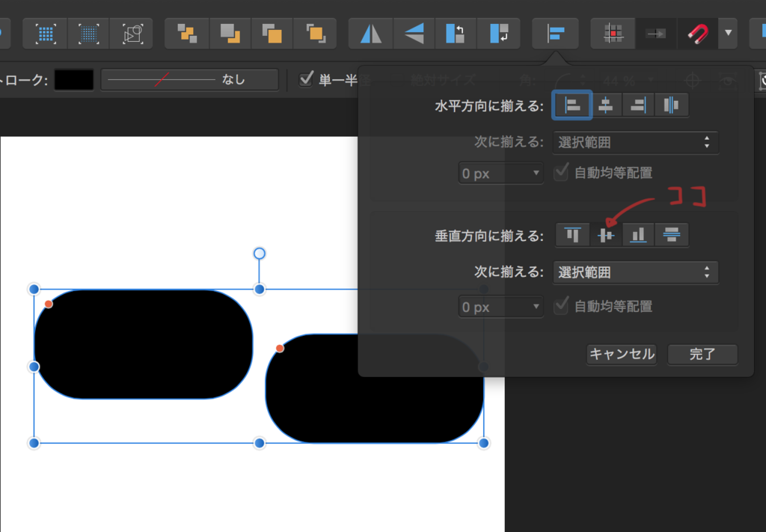Screen dimensions: 766x532
Task: Click the first pixel grid view icon
Action: point(46,34)
